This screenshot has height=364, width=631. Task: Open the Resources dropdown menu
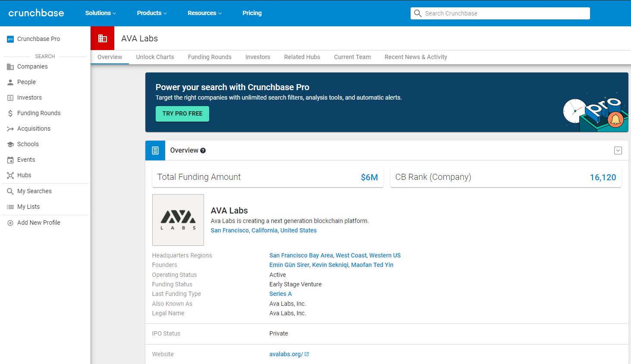(204, 13)
